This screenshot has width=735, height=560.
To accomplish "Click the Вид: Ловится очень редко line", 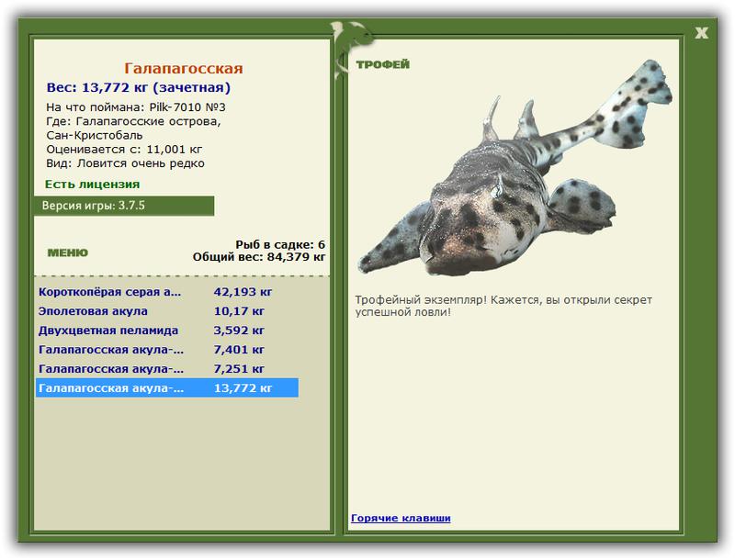I will click(x=125, y=163).
